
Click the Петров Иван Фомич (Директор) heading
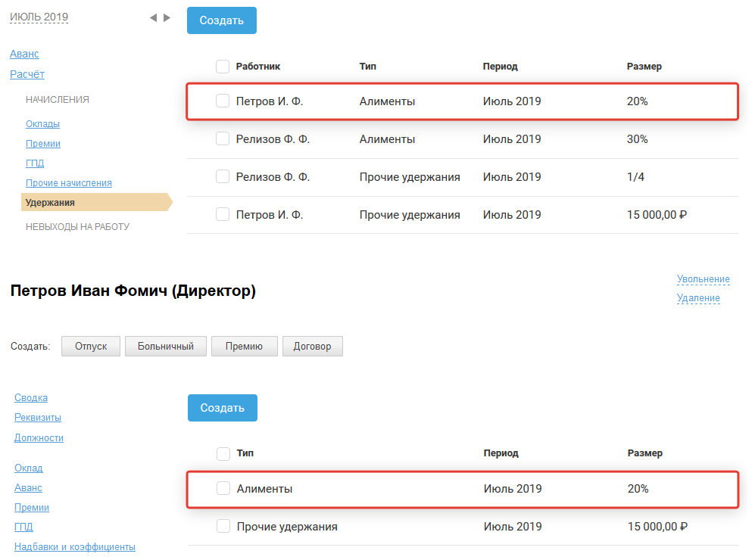[133, 291]
